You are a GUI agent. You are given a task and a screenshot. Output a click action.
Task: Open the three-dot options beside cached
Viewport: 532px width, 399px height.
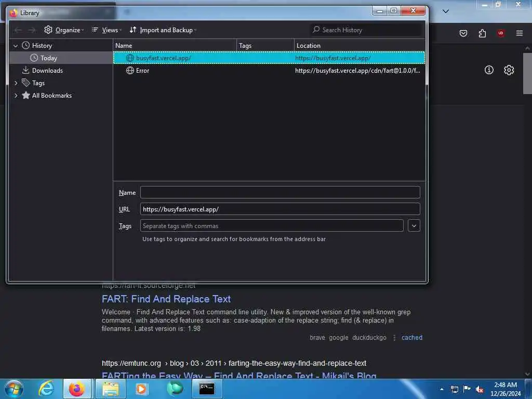394,338
